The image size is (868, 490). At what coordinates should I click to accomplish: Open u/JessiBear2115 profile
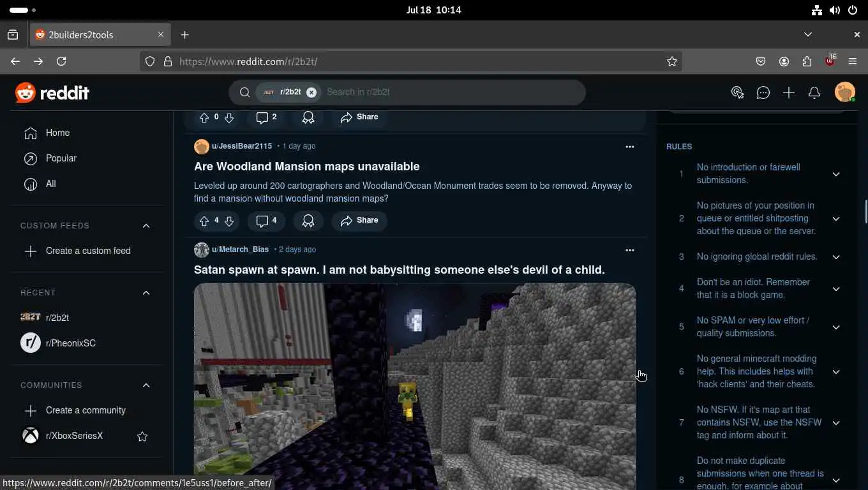tap(242, 146)
